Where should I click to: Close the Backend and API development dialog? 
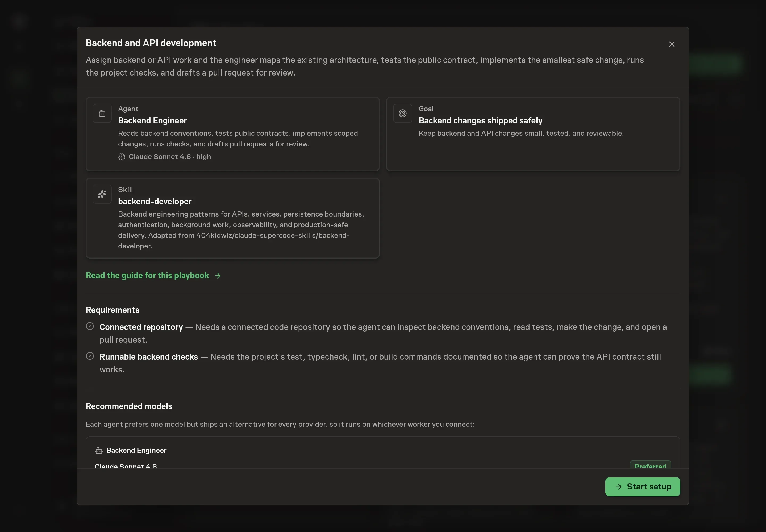pyautogui.click(x=671, y=44)
